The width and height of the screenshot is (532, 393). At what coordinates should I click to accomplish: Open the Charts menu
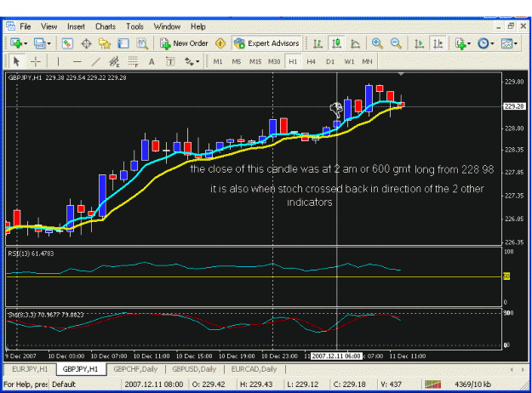tap(106, 26)
